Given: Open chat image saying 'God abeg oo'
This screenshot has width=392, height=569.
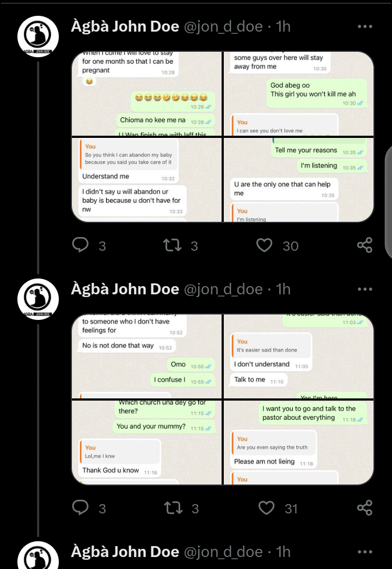Looking at the screenshot, I should coord(299,94).
